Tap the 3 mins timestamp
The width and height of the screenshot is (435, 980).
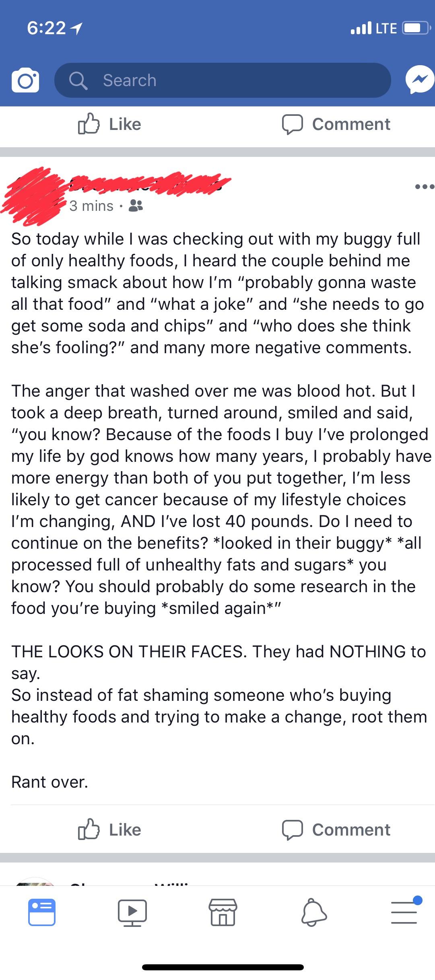tap(91, 206)
